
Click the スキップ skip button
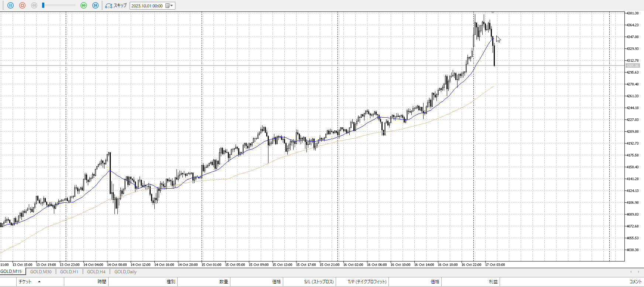[x=116, y=6]
